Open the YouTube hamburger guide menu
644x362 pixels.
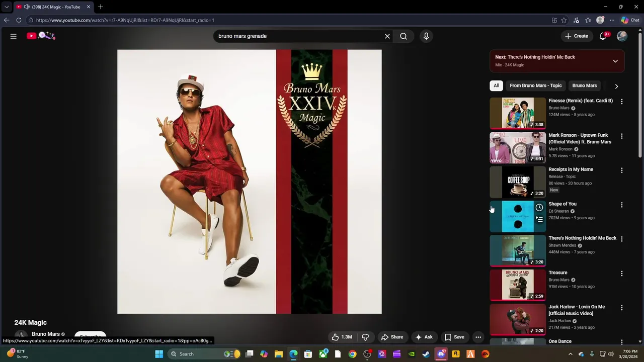click(14, 36)
